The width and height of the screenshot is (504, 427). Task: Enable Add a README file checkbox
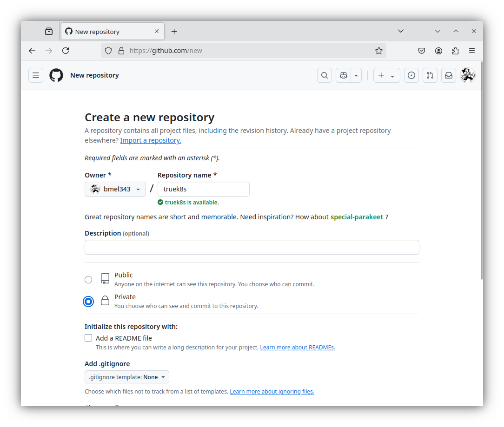click(x=88, y=338)
